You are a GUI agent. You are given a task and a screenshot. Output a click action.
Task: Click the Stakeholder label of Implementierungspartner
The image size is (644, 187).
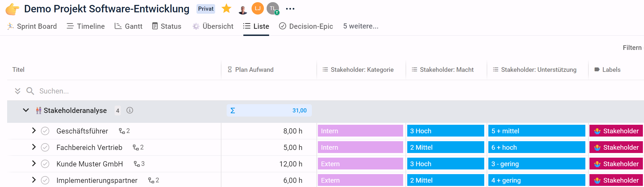click(616, 180)
